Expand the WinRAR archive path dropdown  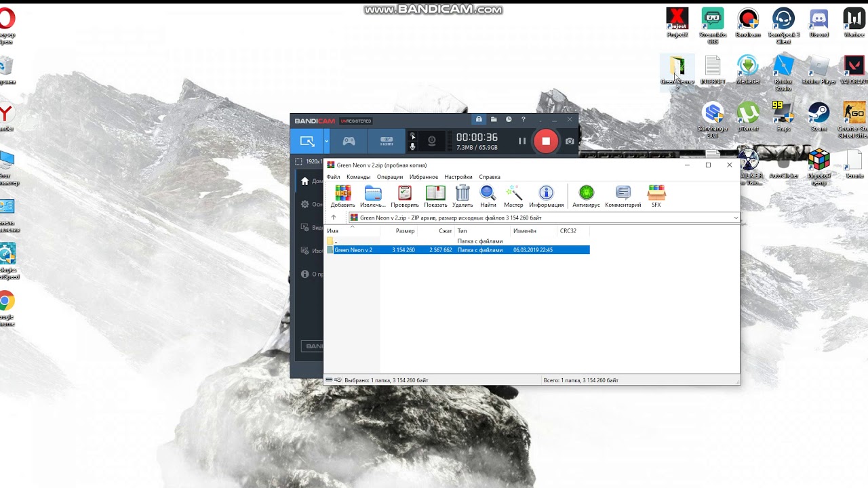point(736,218)
